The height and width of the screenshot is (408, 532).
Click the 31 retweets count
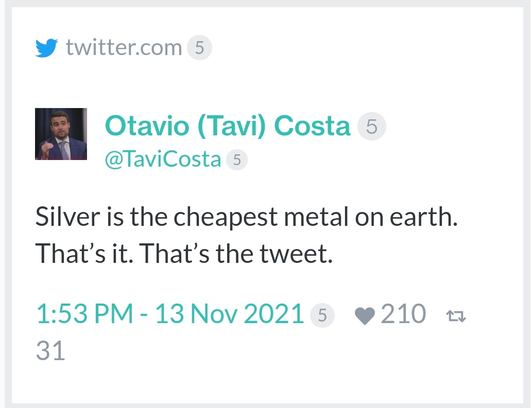click(50, 351)
